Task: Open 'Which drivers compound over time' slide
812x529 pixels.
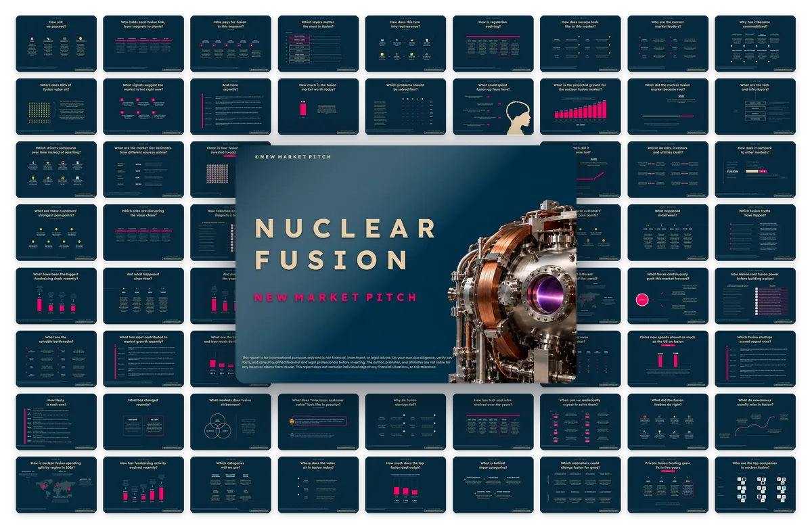Action: pos(56,170)
